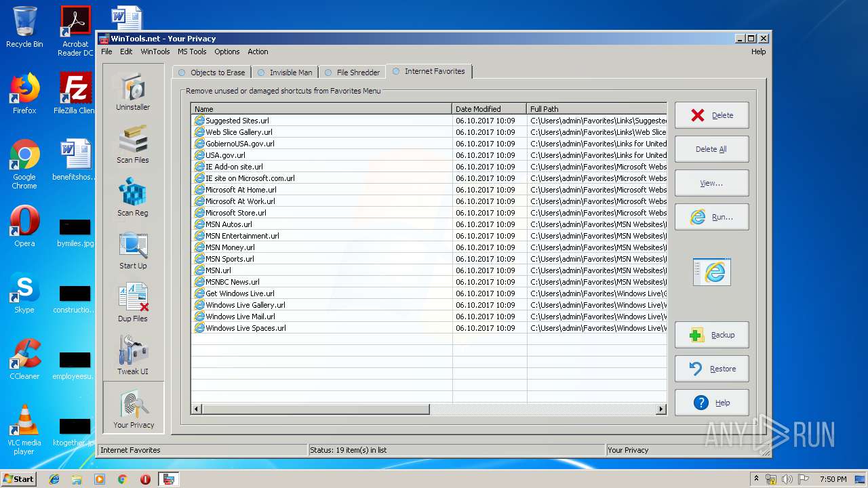
Task: Open the MS Tools menu
Action: [192, 52]
